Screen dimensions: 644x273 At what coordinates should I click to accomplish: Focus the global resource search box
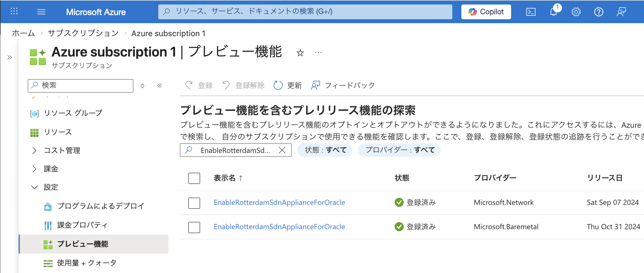click(305, 12)
